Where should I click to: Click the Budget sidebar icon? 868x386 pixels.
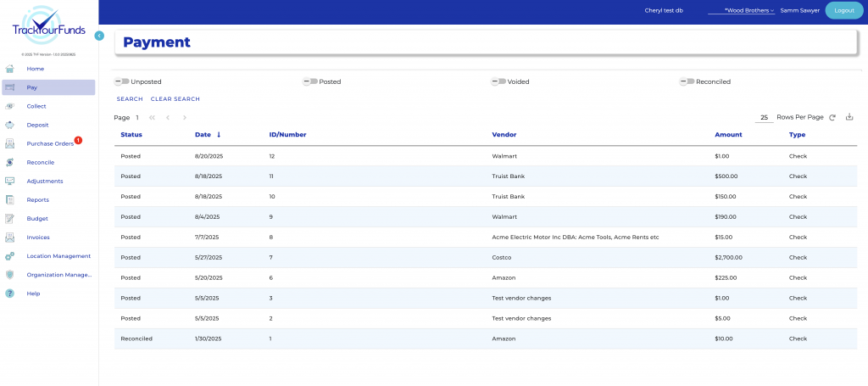(10, 219)
